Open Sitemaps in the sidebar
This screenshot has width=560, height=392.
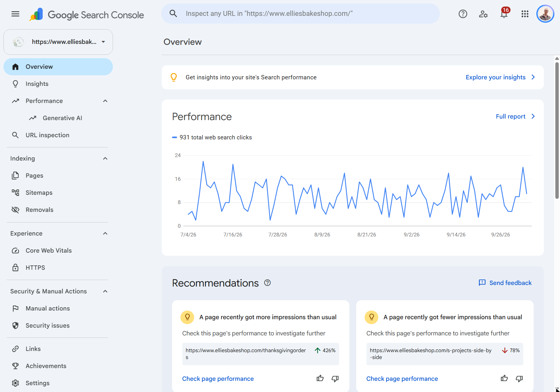pos(58,193)
